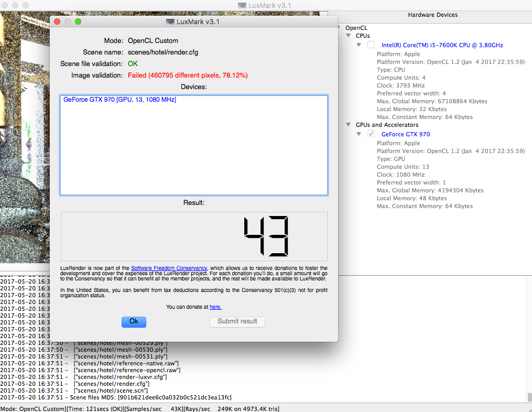This screenshot has height=412, width=532.
Task: Collapse the CPUs tree group
Action: click(x=349, y=36)
